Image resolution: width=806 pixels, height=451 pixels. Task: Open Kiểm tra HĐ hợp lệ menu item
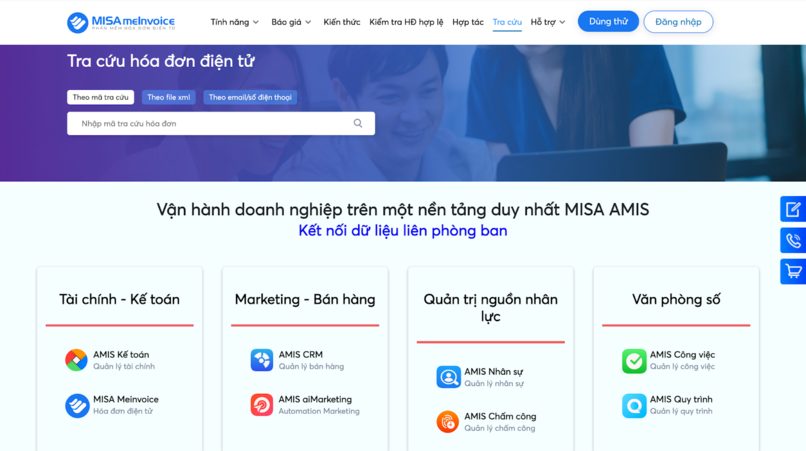(x=406, y=22)
